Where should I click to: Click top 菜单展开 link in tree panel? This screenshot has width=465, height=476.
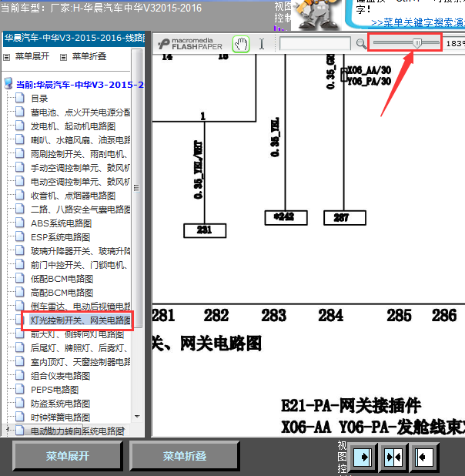(x=32, y=56)
